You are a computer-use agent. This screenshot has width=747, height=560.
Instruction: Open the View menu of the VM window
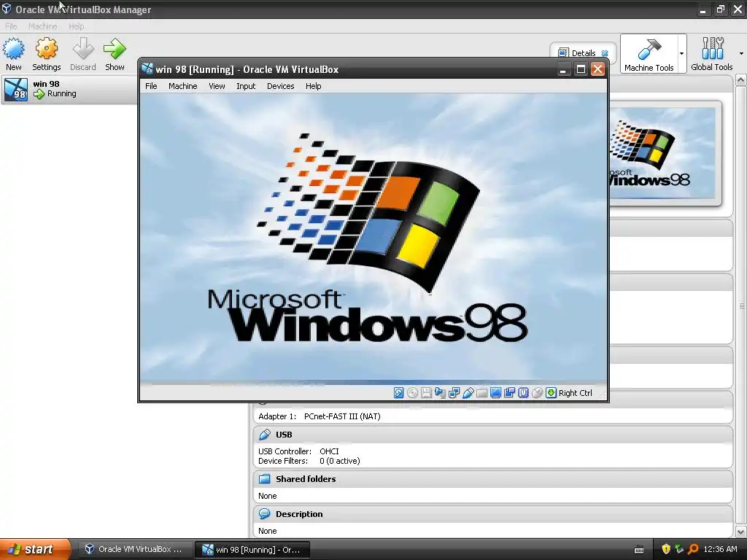tap(217, 86)
